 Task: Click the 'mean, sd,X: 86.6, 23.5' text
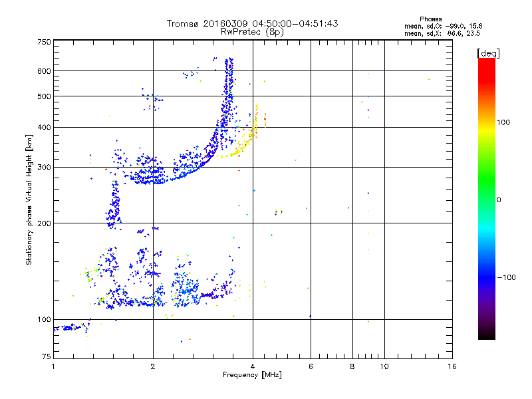[442, 33]
